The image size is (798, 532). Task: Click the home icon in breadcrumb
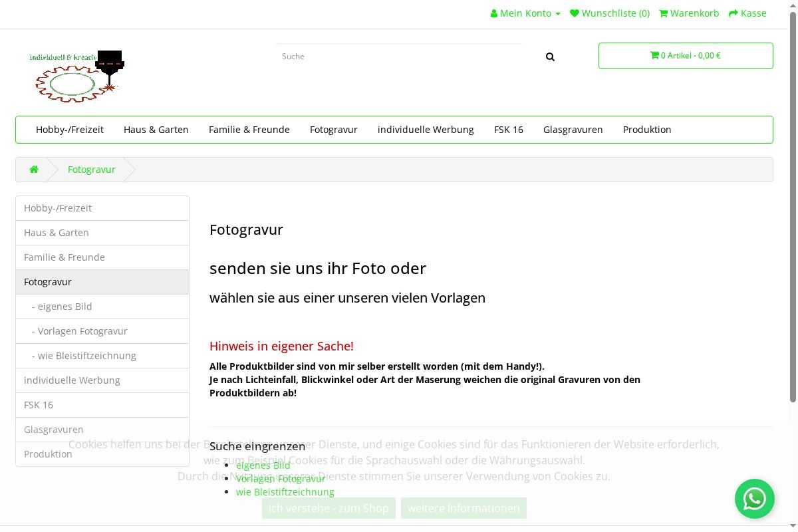point(34,170)
